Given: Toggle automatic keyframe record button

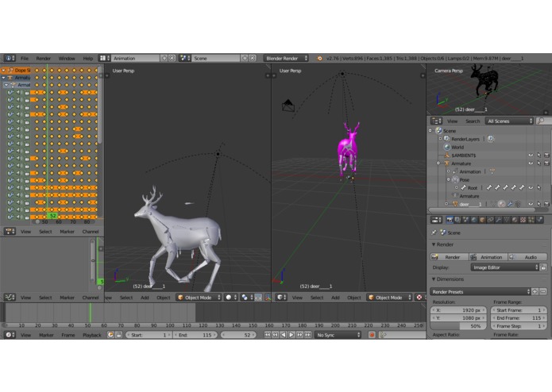Looking at the screenshot, I should click(372, 335).
